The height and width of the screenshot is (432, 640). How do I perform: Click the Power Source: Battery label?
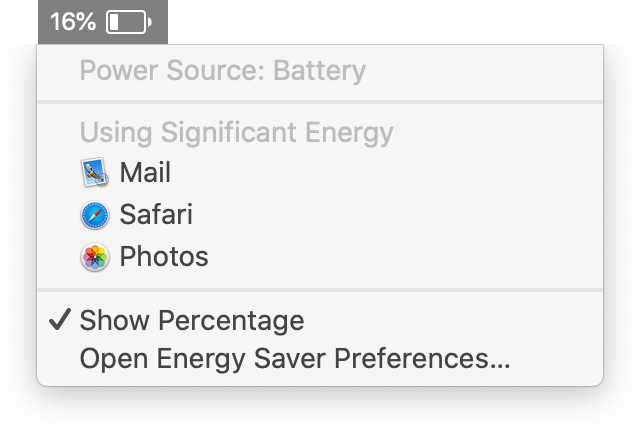(222, 71)
